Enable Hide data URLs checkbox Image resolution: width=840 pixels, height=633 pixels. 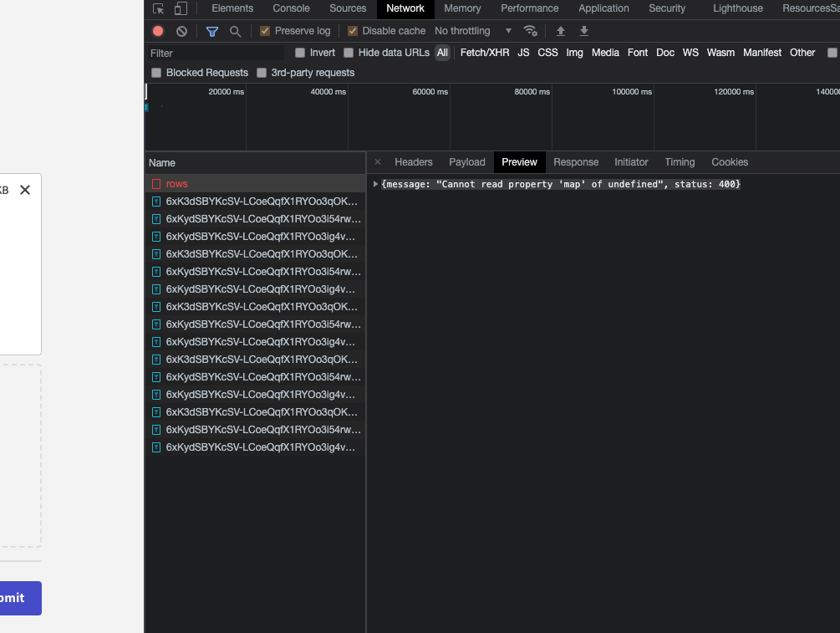tap(349, 53)
